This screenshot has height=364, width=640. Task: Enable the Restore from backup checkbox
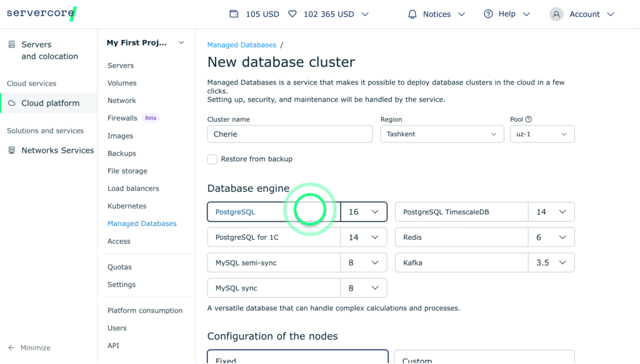tap(212, 159)
